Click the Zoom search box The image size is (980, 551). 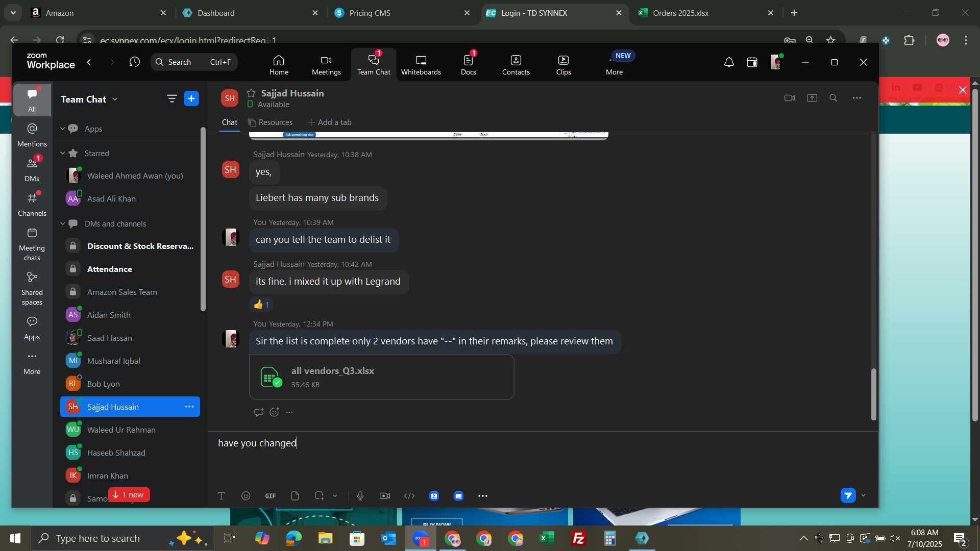194,62
